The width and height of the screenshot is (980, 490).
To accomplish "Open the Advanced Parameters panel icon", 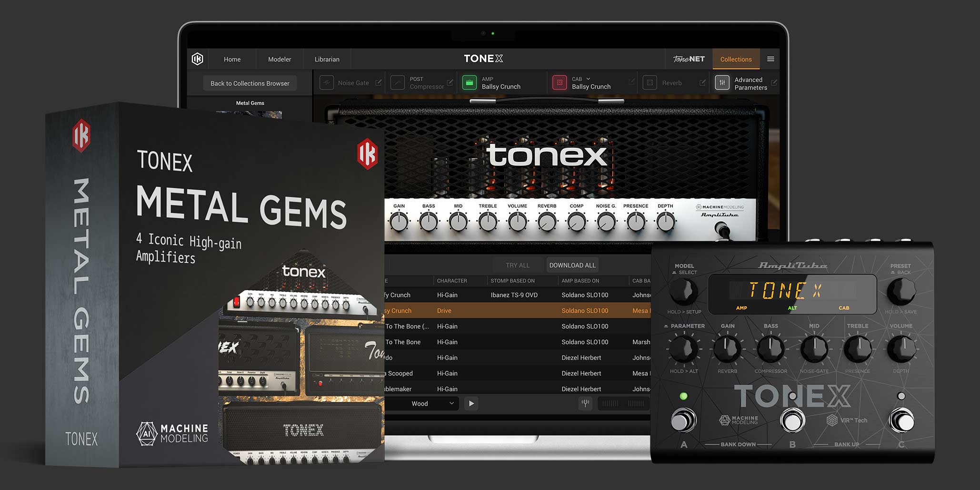I will click(x=722, y=82).
